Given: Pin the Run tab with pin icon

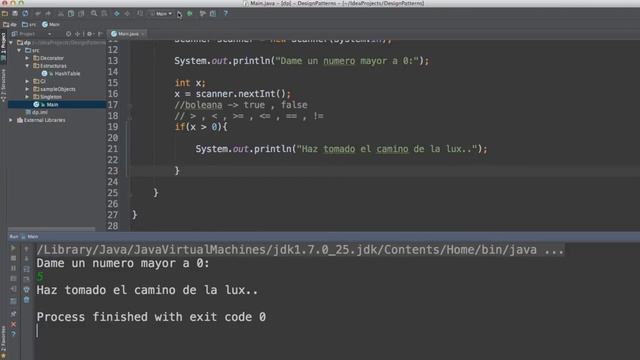Looking at the screenshot, I should (13, 313).
